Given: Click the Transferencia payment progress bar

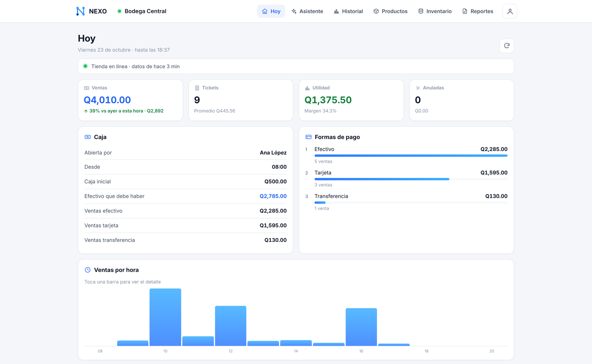Looking at the screenshot, I should pos(411,203).
